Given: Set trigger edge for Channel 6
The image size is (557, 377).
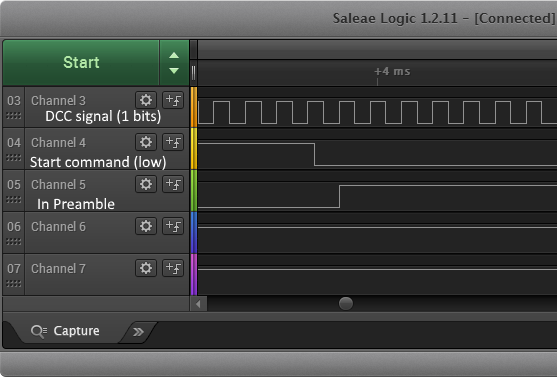Looking at the screenshot, I should [x=173, y=226].
